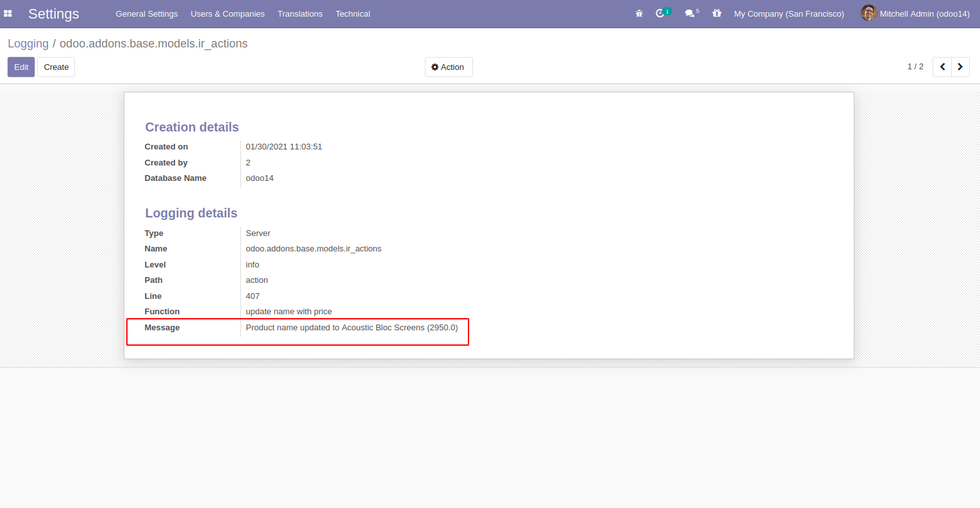Screen dimensions: 980x508
Task: Open the Translations menu
Action: click(300, 13)
